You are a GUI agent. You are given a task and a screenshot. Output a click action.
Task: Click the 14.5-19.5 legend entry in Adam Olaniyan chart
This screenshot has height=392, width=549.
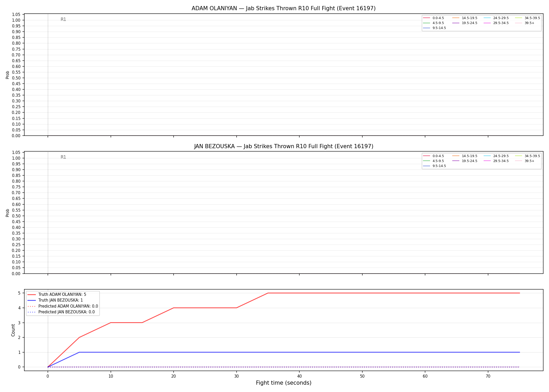click(465, 18)
